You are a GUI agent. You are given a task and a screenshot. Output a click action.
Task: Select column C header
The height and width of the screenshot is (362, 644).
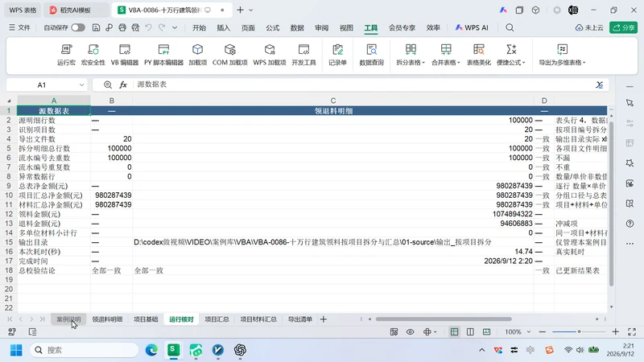coord(333,101)
